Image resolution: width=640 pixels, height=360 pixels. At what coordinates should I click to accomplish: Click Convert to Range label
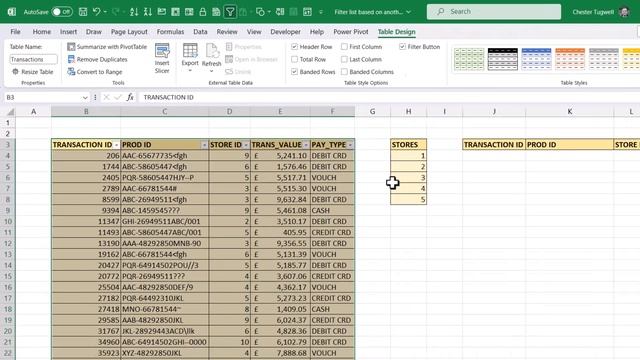(99, 72)
